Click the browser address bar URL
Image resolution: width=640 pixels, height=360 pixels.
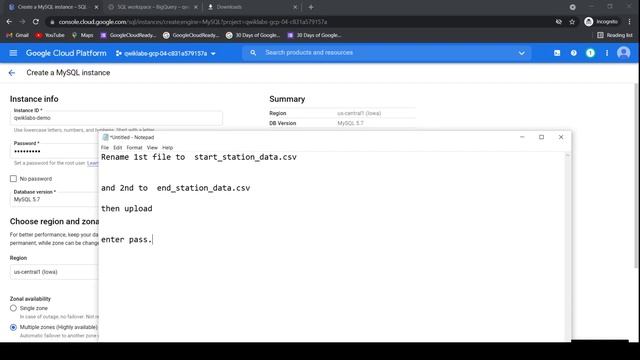[193, 22]
